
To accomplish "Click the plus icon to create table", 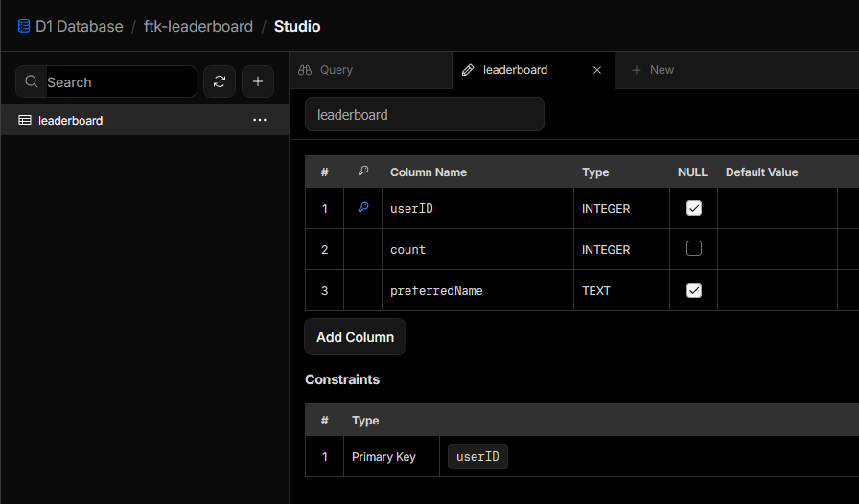I will coord(258,82).
